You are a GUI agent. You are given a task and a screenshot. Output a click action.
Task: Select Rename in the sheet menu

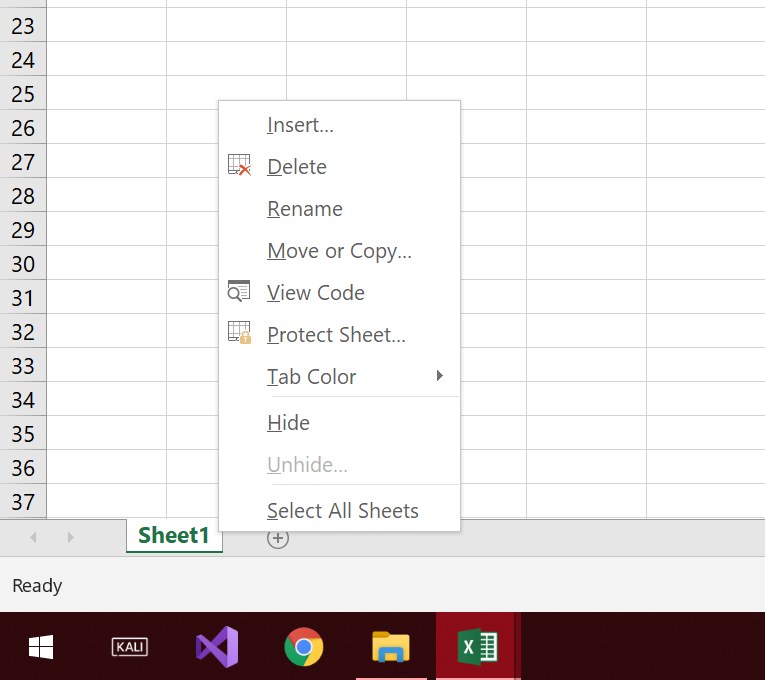coord(305,209)
